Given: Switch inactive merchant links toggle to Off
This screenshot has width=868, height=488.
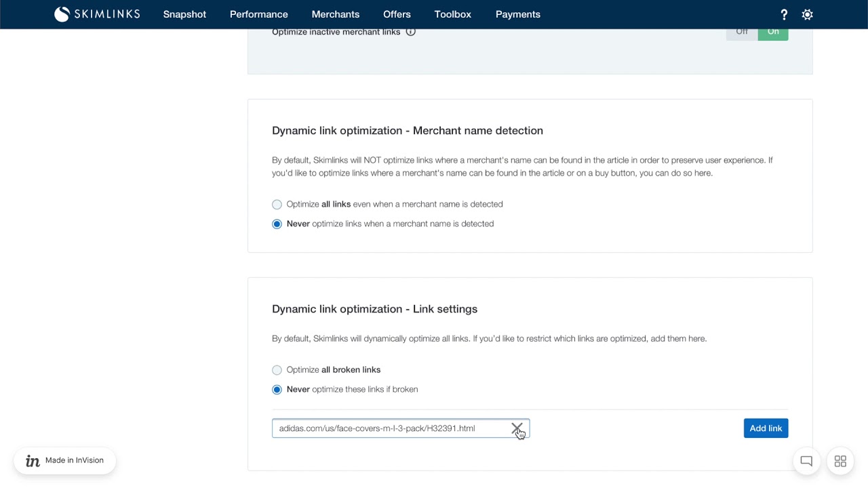Looking at the screenshot, I should coord(742,33).
